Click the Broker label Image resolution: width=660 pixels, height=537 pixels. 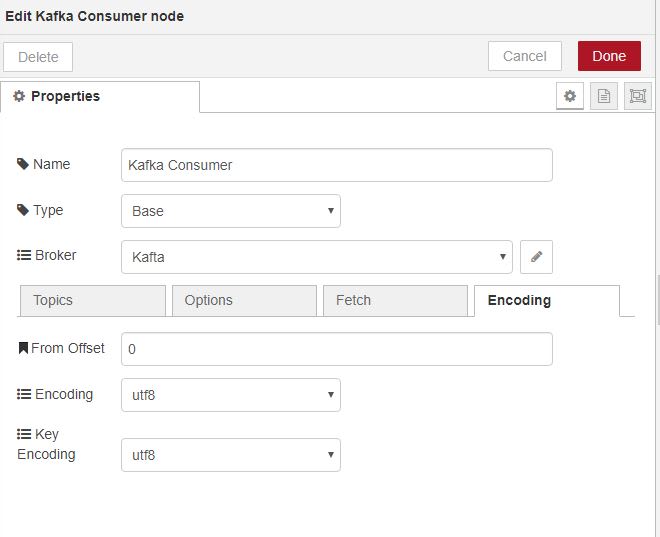click(x=56, y=255)
